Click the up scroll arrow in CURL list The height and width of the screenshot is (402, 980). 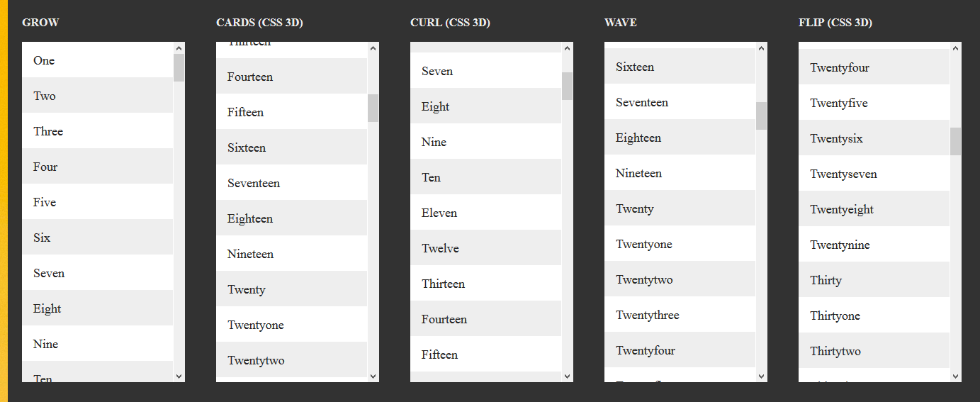pyautogui.click(x=567, y=48)
